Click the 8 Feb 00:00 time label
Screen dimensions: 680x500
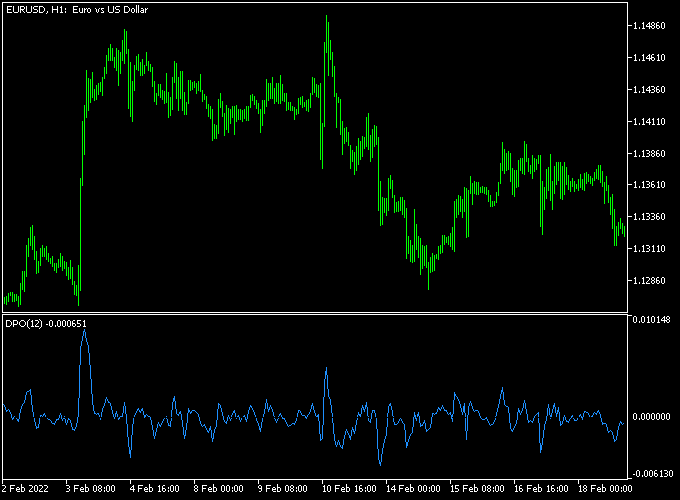pyautogui.click(x=219, y=489)
